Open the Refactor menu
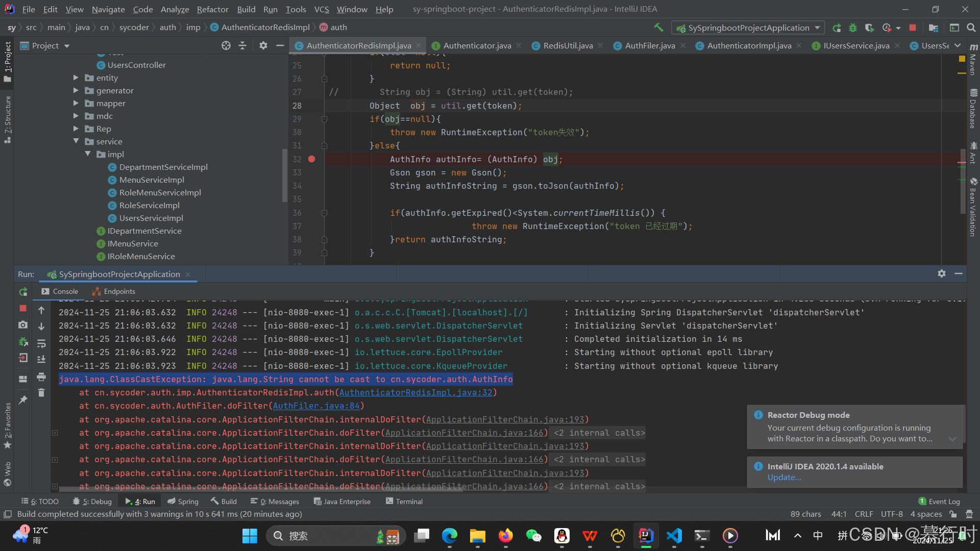Screen dimensions: 980x551 click(212, 9)
